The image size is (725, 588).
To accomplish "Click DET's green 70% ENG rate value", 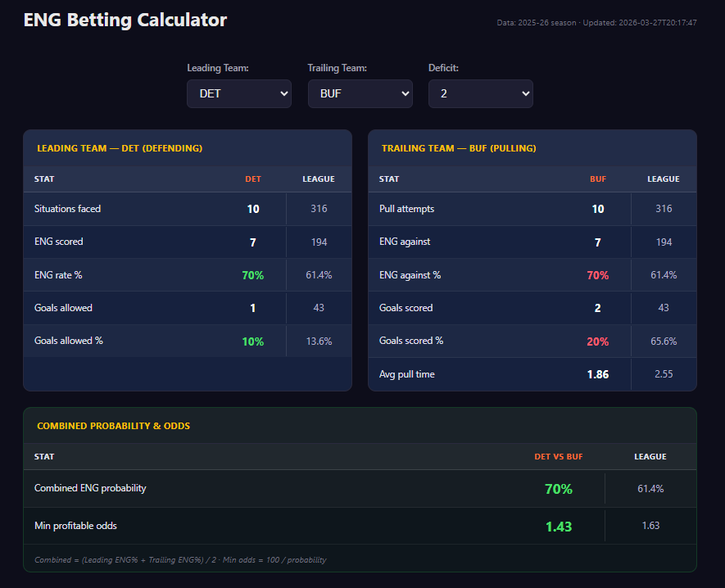I will 253,275.
